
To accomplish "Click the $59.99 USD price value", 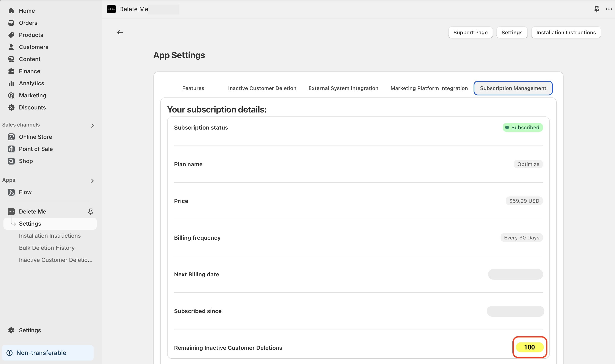I will pyautogui.click(x=524, y=201).
